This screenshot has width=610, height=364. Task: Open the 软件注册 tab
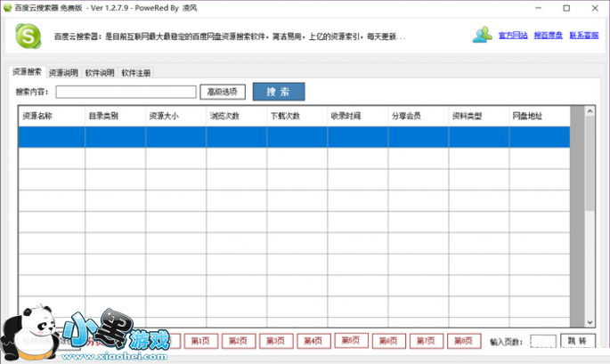click(136, 72)
